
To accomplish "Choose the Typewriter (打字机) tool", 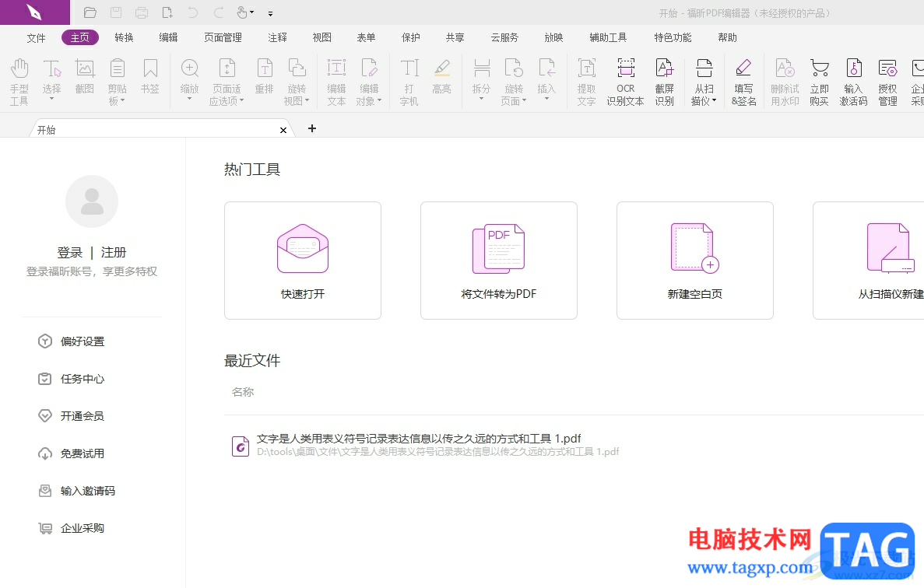I will tap(409, 82).
